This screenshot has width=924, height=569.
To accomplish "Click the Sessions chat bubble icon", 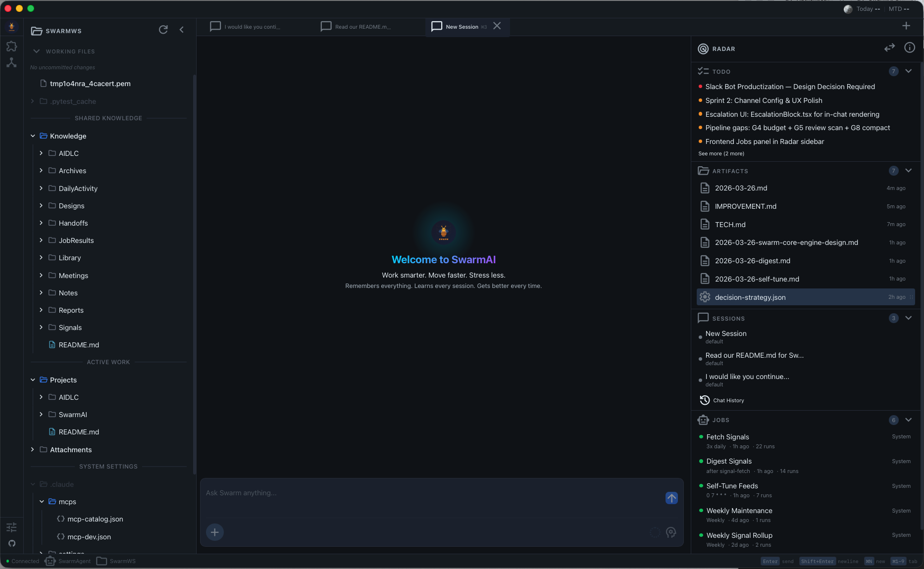I will tap(703, 318).
